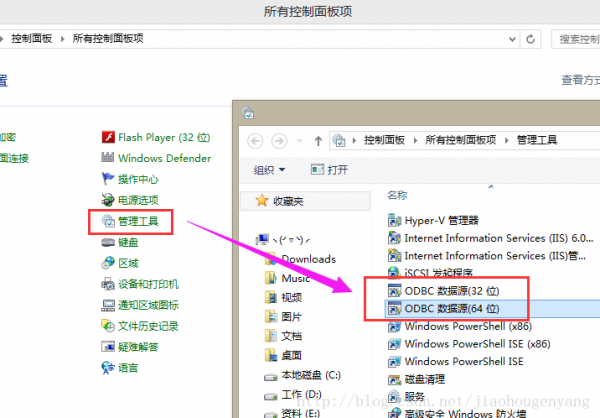This screenshot has width=600, height=418.
Task: Click the 语言 icon
Action: point(108,368)
